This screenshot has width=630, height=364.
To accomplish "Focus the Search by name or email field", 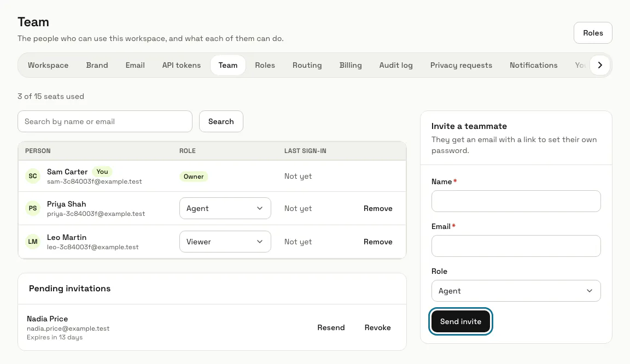I will tap(105, 121).
